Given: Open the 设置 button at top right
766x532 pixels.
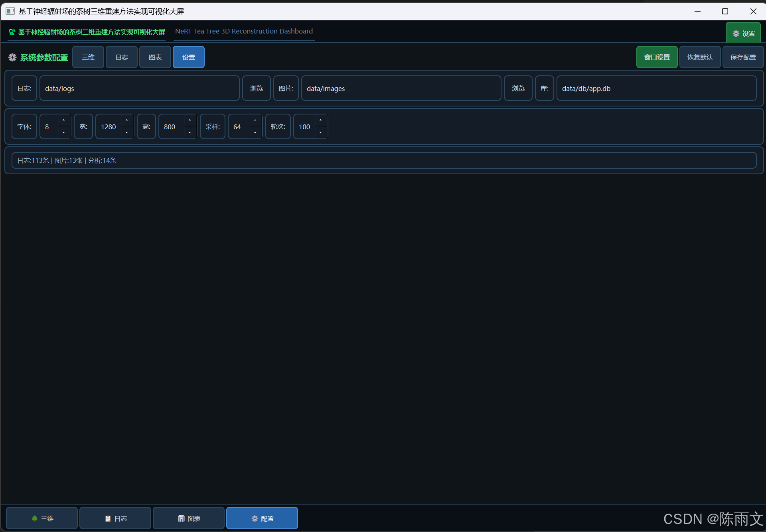Looking at the screenshot, I should tap(743, 33).
